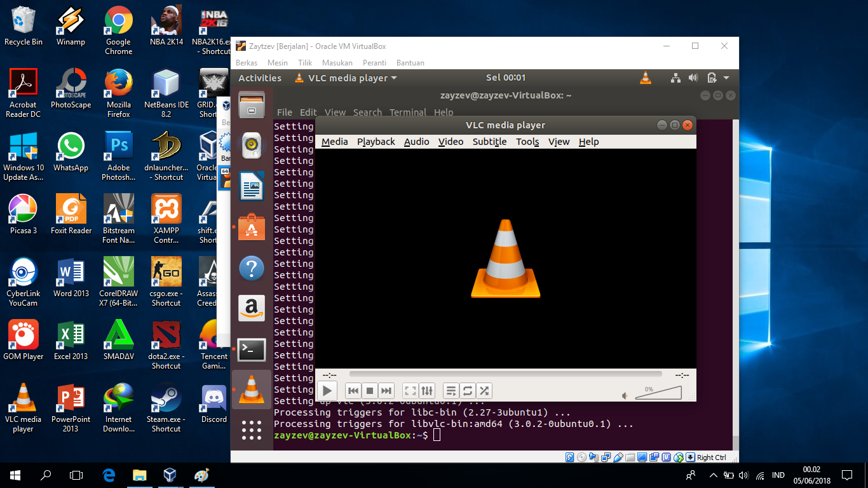868x488 pixels.
Task: Expand VLC media player app menu in top bar
Action: 346,78
